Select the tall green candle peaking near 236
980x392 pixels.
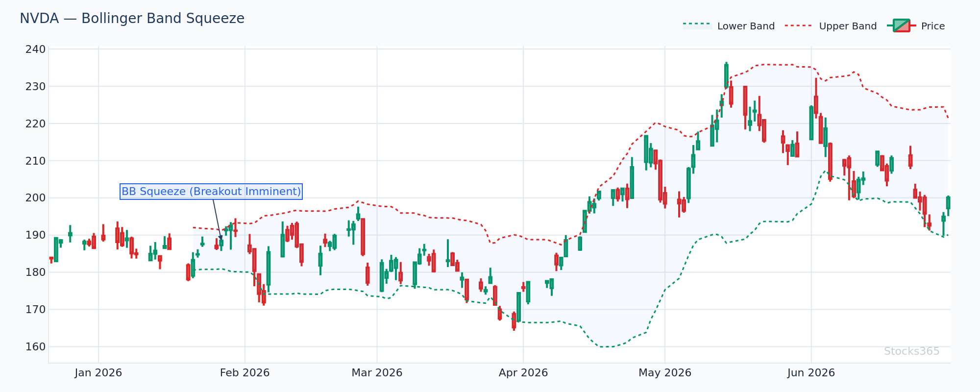tap(726, 76)
